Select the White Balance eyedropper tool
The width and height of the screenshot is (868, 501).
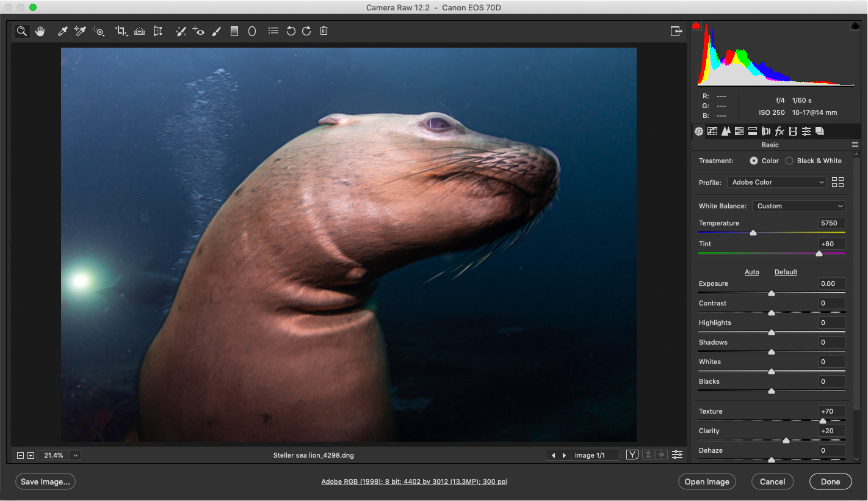pyautogui.click(x=62, y=31)
